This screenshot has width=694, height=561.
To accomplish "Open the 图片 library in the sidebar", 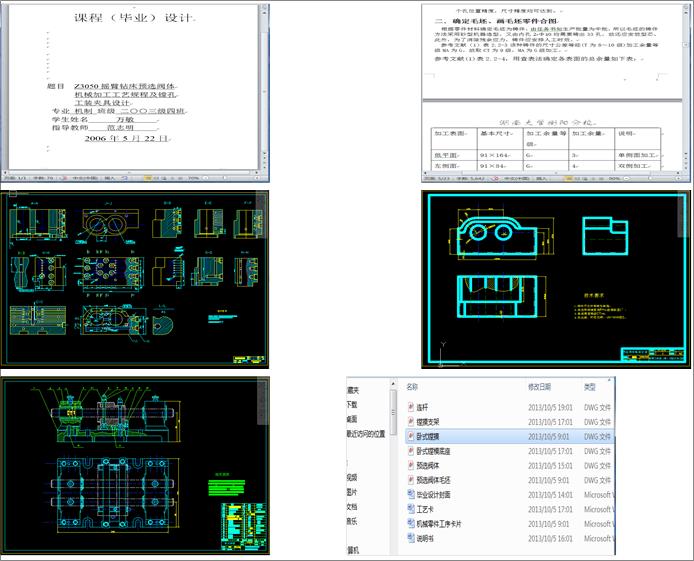I will tap(352, 492).
